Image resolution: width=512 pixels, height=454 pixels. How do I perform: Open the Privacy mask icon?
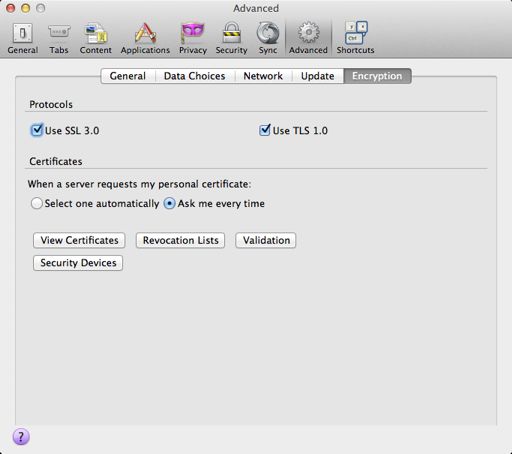pos(192,33)
